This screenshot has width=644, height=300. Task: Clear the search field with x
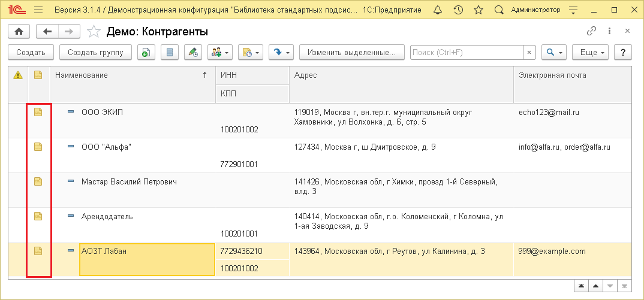click(529, 53)
